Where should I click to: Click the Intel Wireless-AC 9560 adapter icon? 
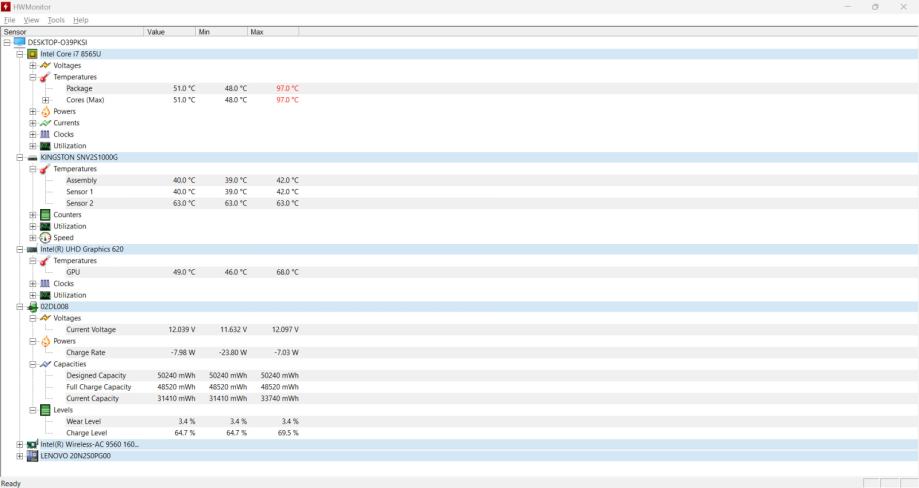(33, 444)
